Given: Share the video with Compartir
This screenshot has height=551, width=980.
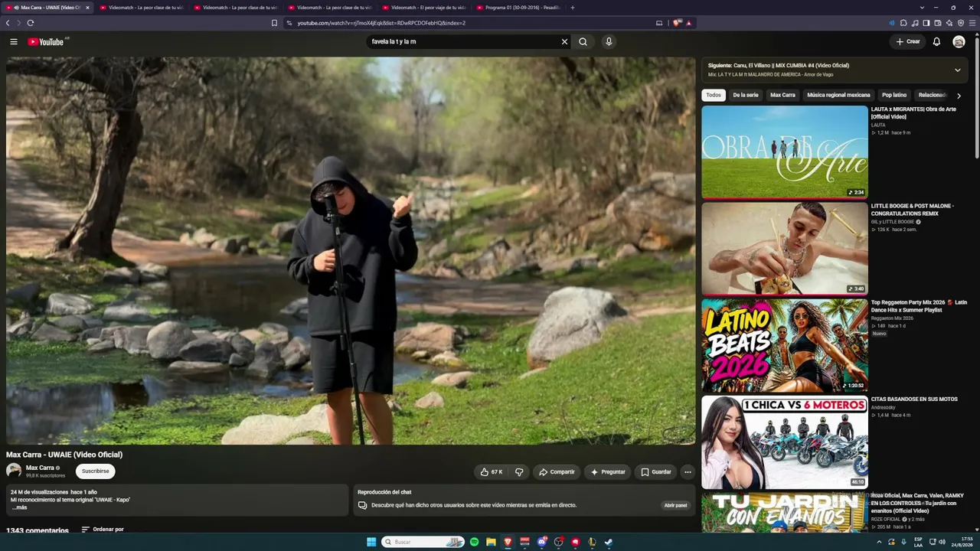Looking at the screenshot, I should 557,472.
